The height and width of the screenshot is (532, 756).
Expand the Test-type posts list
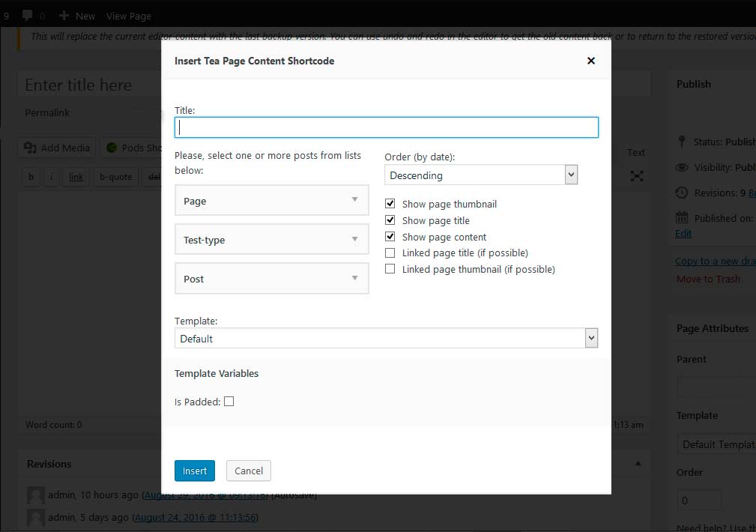271,240
